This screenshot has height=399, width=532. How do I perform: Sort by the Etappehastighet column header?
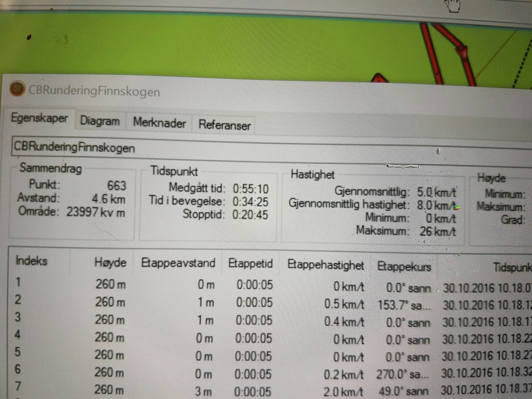(x=325, y=265)
